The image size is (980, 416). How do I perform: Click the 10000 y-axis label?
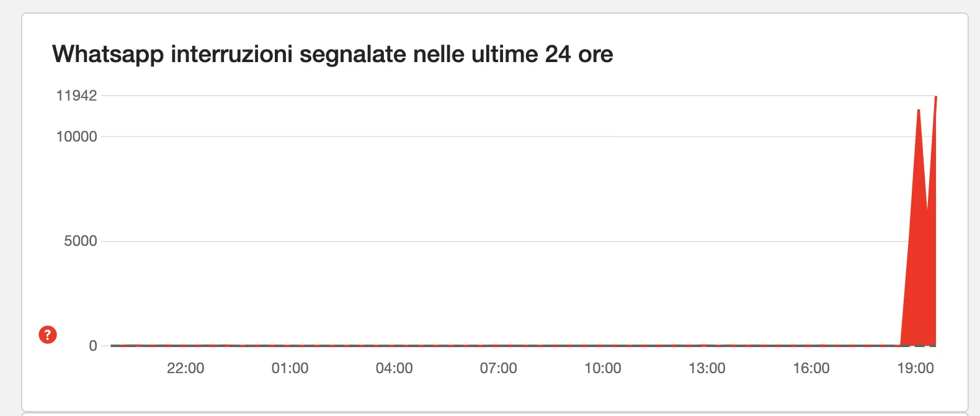click(76, 137)
